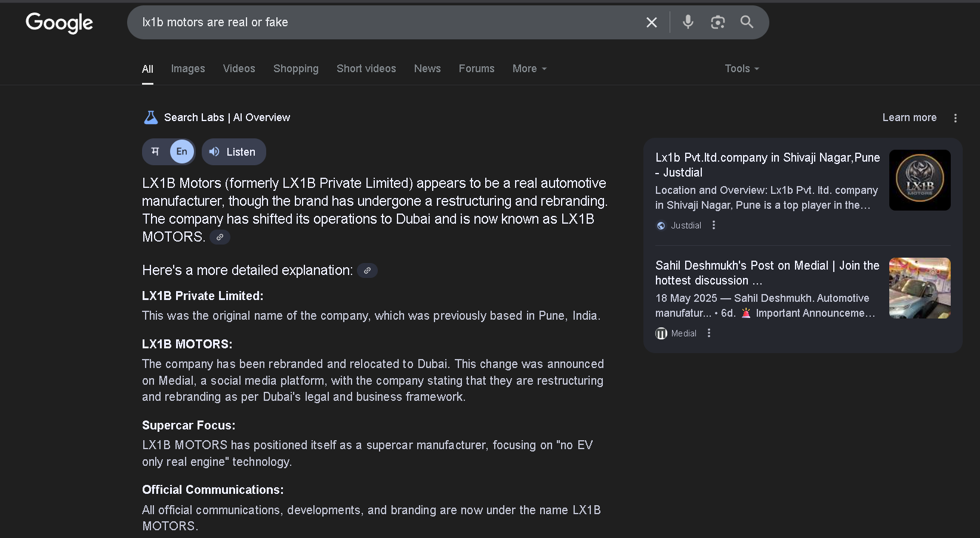Open AI Overview three-dot options menu
Screen dimensions: 980x538
tap(955, 118)
